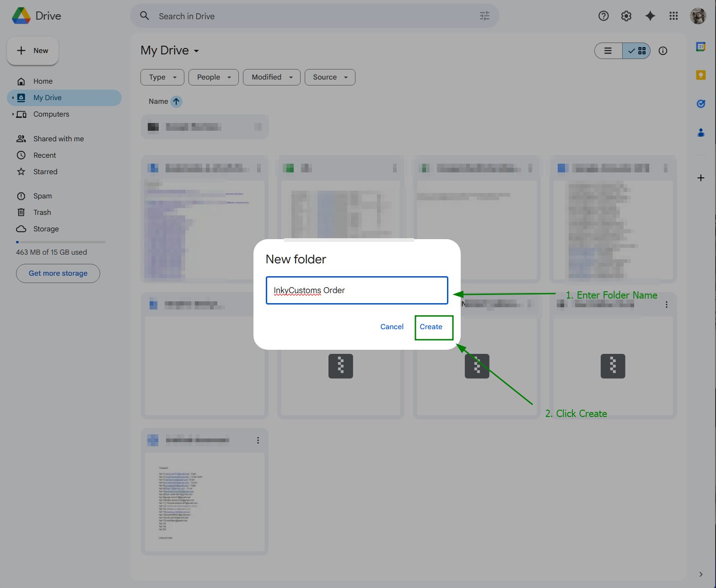Open the Modified filter dropdown
Viewport: 716px width, 588px height.
(x=272, y=77)
